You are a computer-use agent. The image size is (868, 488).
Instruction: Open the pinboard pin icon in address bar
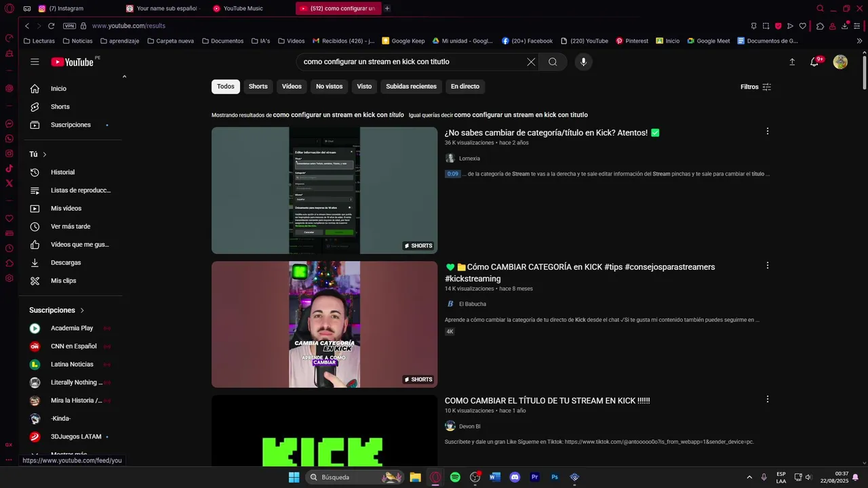(753, 26)
